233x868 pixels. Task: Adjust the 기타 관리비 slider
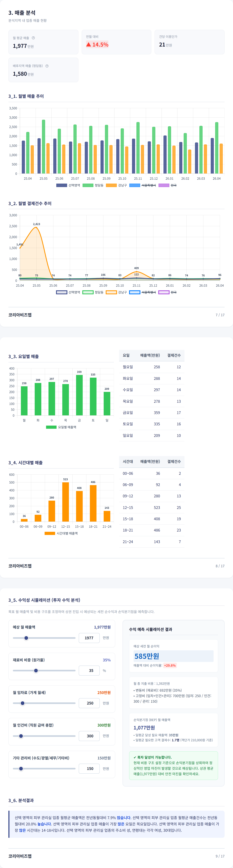coord(44,769)
